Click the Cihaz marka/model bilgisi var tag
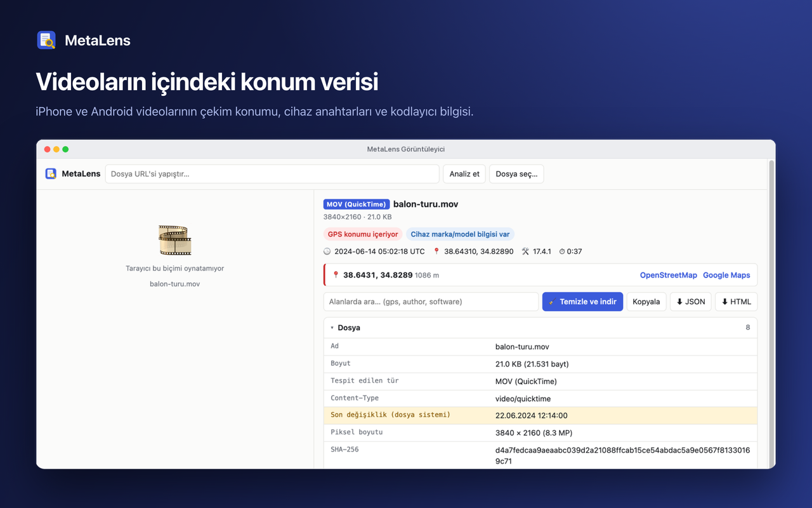Screen dimensions: 812x508 (x=460, y=234)
